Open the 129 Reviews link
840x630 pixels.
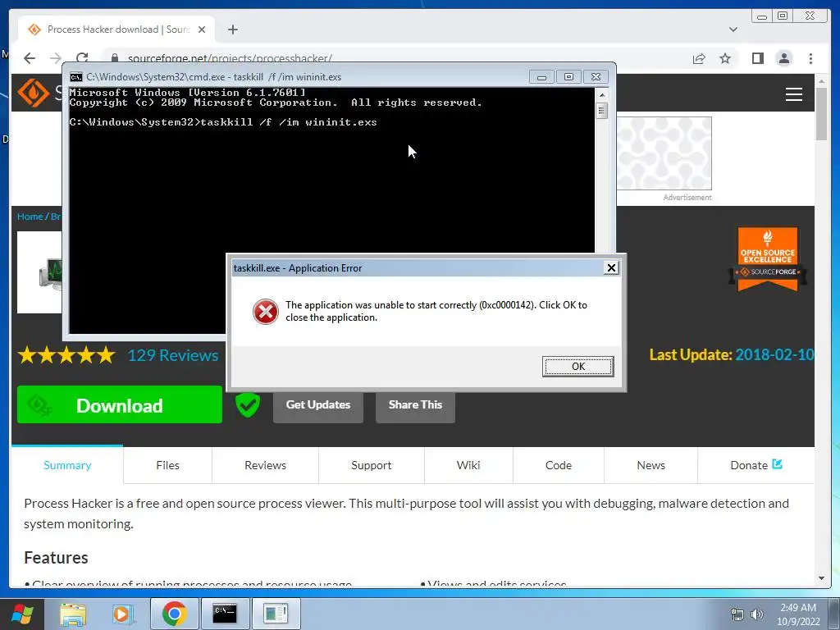point(172,355)
